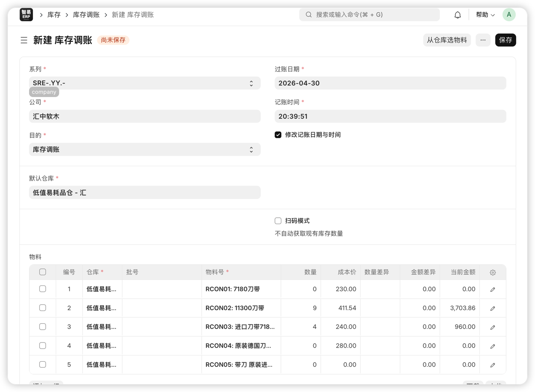The height and width of the screenshot is (392, 535).
Task: Uncheck 修改记账日期与时间 checkbox
Action: pyautogui.click(x=278, y=135)
